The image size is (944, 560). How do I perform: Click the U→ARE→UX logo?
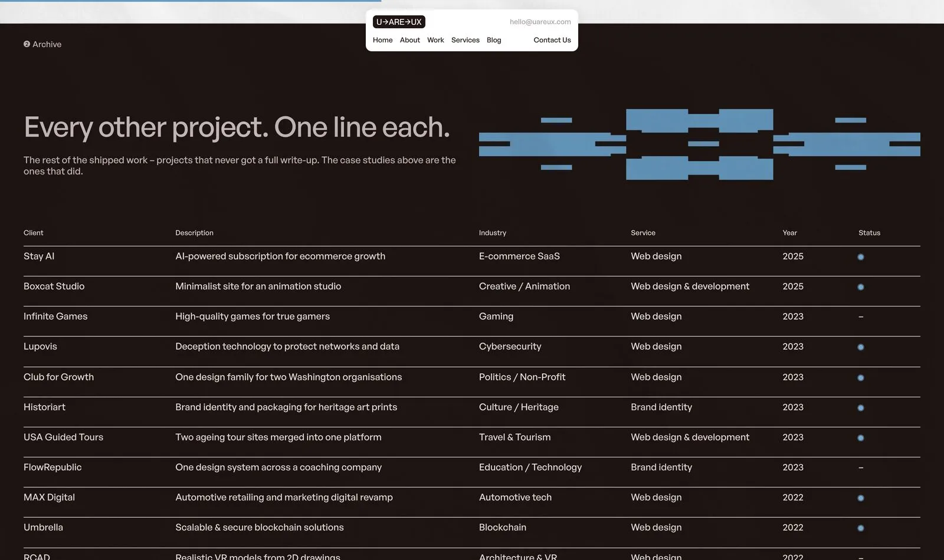click(x=399, y=22)
